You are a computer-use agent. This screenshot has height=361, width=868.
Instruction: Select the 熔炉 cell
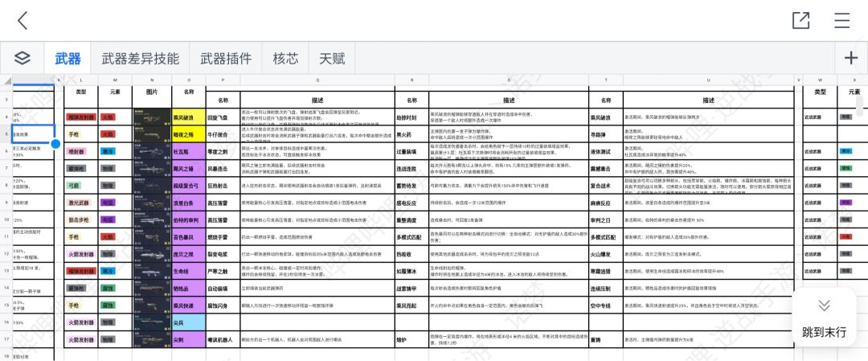[411, 339]
